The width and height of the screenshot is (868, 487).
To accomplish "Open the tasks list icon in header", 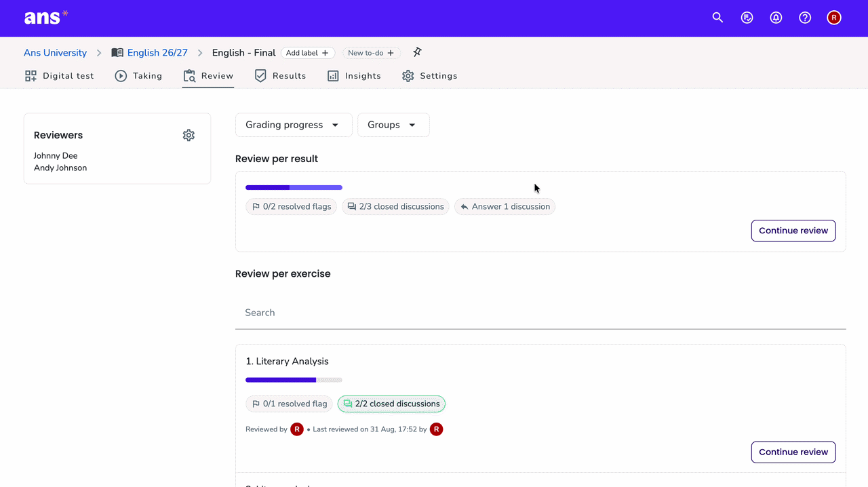I will tap(747, 18).
